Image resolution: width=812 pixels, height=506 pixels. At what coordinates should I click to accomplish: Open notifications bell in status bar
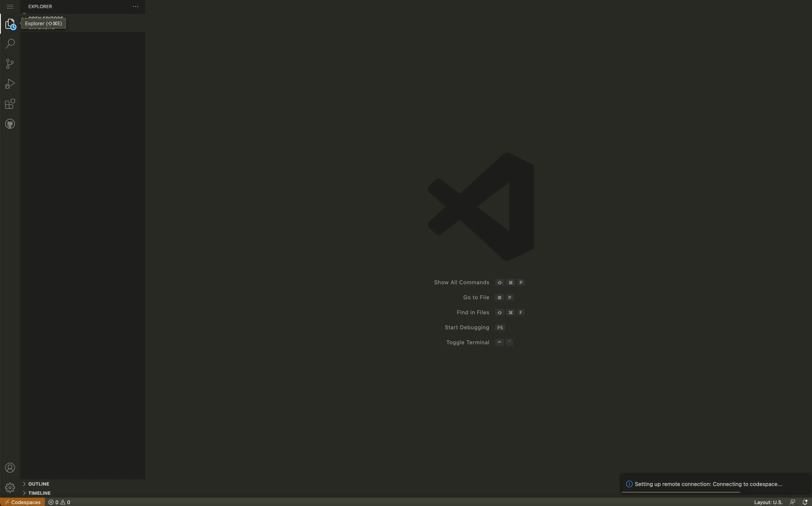805,502
